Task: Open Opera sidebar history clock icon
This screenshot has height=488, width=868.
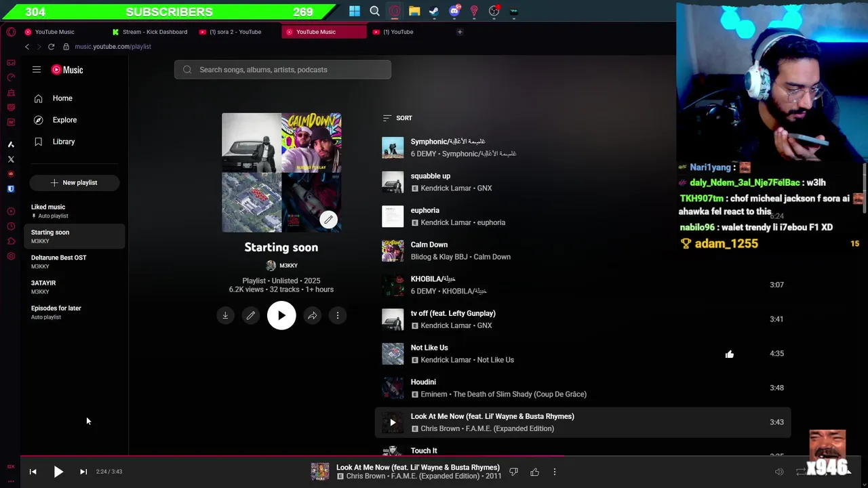Action: [11, 226]
